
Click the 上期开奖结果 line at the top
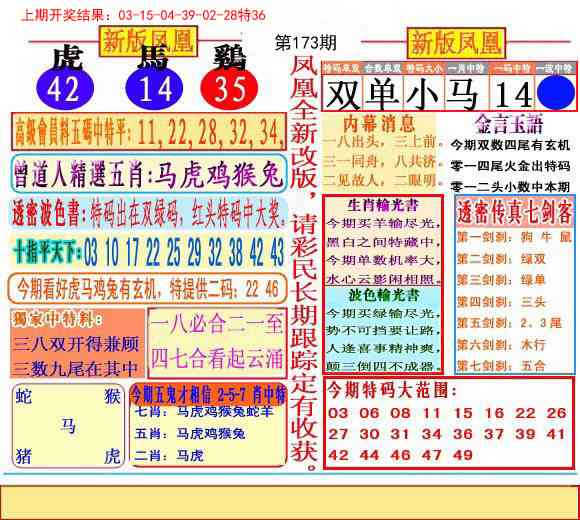pyautogui.click(x=144, y=15)
